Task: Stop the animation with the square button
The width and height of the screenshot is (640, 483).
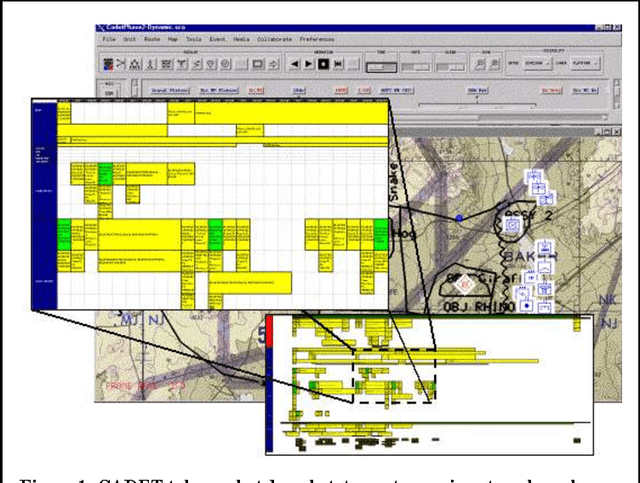Action: pos(324,64)
